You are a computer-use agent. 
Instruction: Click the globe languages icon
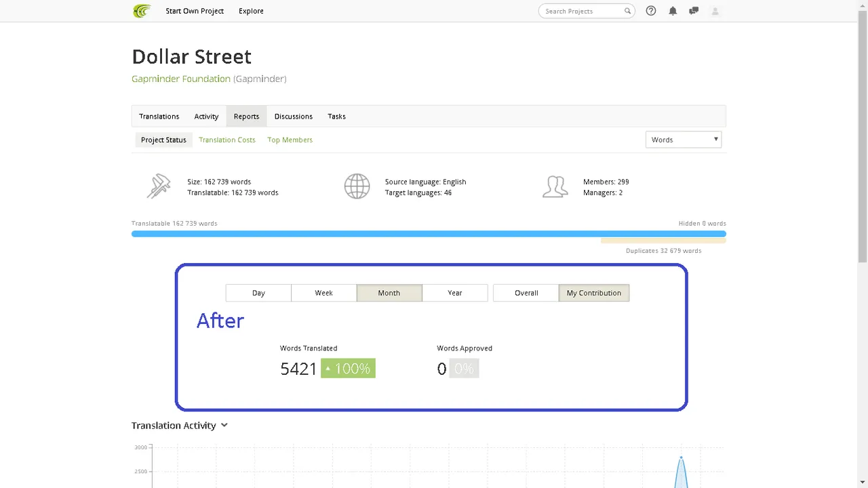pos(357,186)
